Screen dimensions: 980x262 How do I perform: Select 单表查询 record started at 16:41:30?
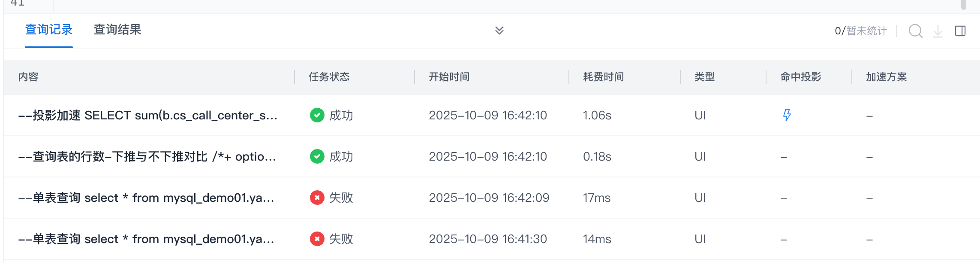pyautogui.click(x=146, y=239)
